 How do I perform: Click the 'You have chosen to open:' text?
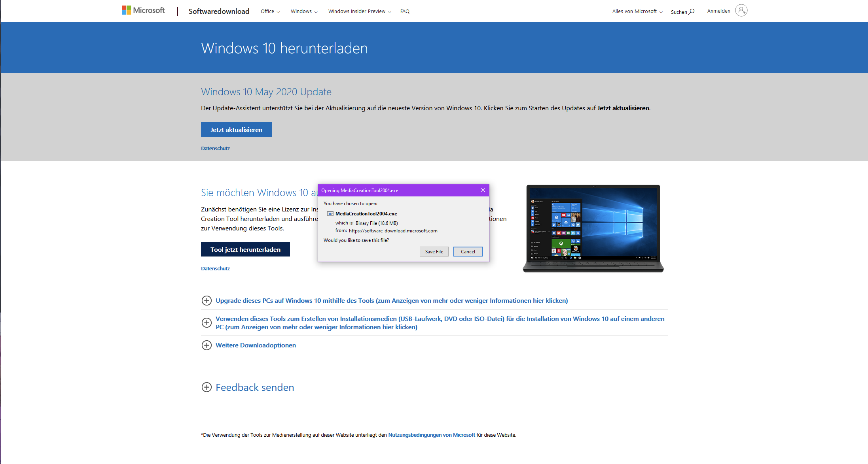[x=351, y=204]
